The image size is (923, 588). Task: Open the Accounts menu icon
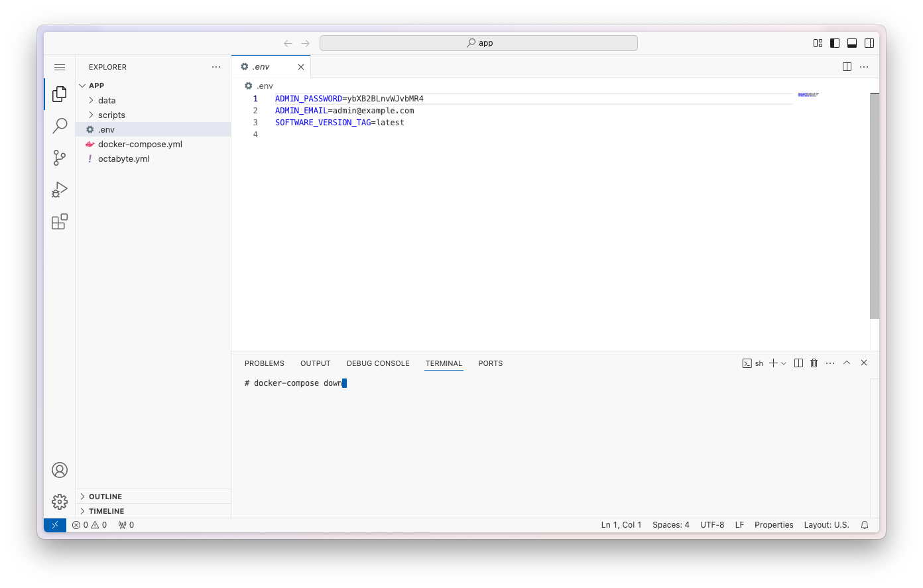(60, 470)
